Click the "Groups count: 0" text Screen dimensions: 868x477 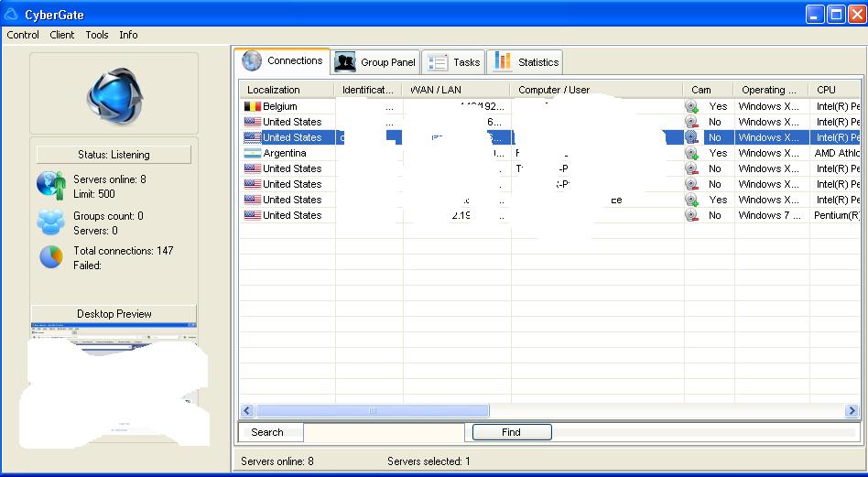(108, 216)
